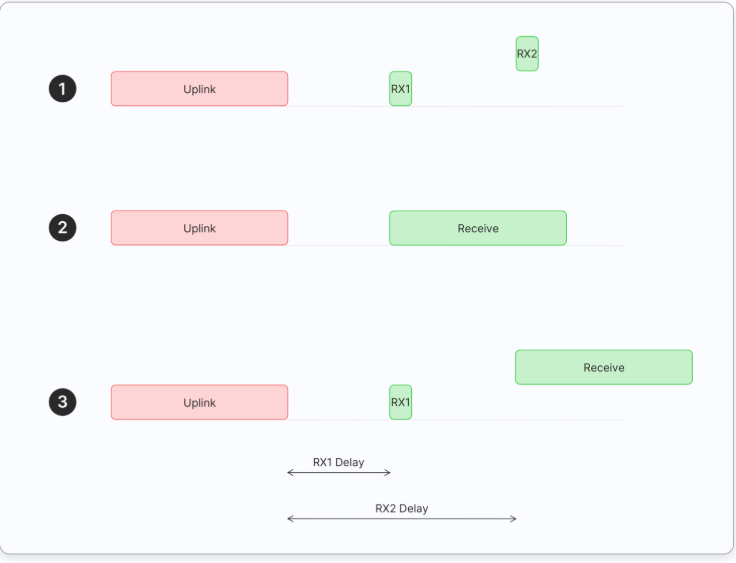Click left arrowhead of RX1 Delay arrow
The height and width of the screenshot is (563, 736).
click(x=290, y=472)
